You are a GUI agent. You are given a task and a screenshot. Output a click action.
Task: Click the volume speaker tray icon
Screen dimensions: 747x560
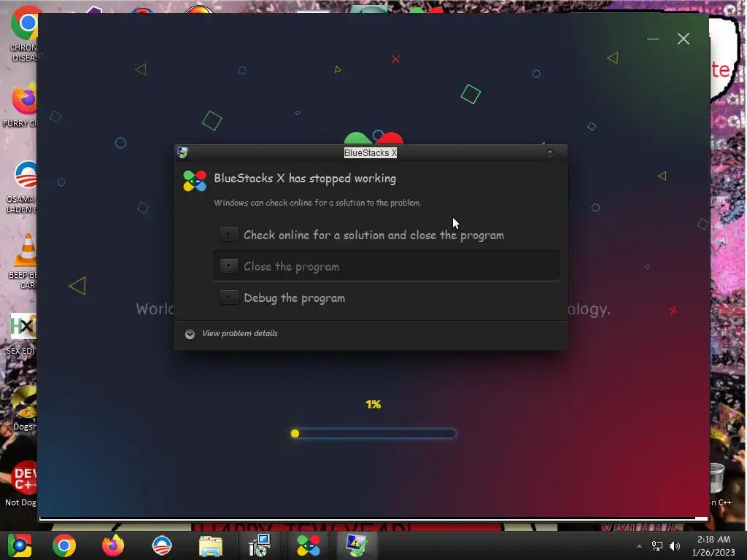(675, 546)
